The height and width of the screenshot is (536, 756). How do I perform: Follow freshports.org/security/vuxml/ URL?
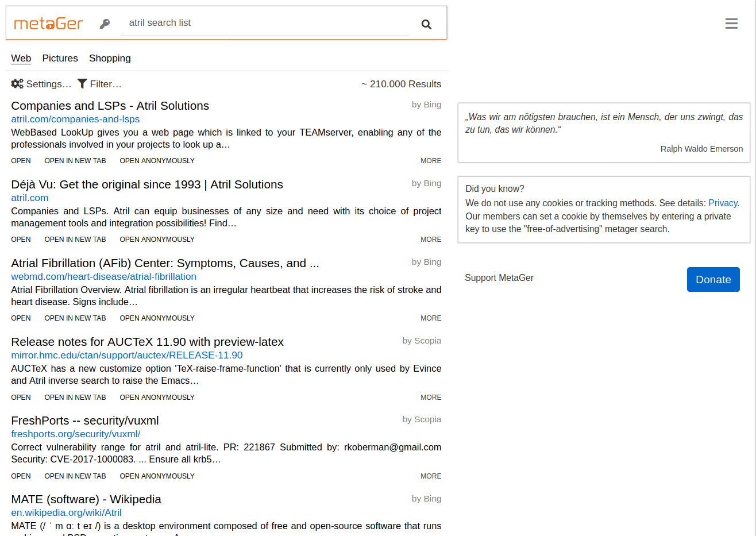coord(76,434)
